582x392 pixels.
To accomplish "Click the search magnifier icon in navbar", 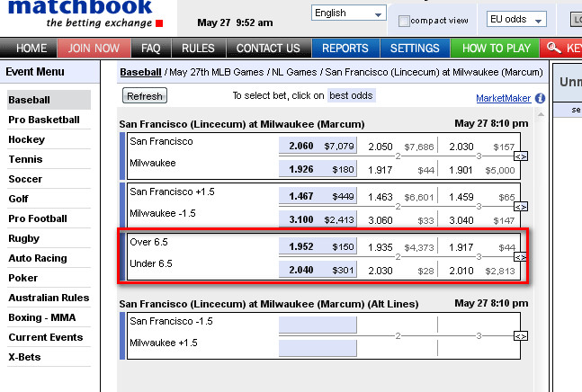I will pyautogui.click(x=554, y=48).
